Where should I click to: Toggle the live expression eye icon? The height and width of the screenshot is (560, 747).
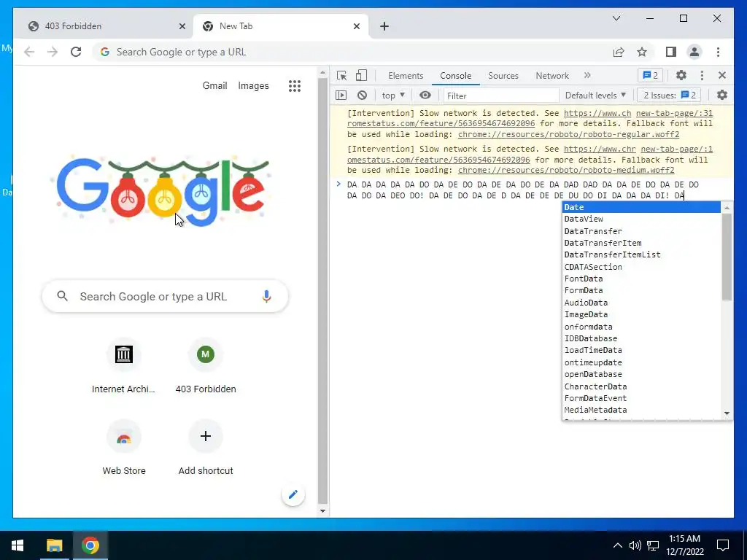pyautogui.click(x=425, y=96)
